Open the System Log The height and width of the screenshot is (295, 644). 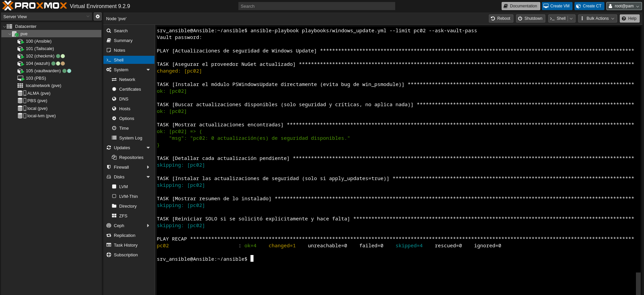click(x=129, y=138)
